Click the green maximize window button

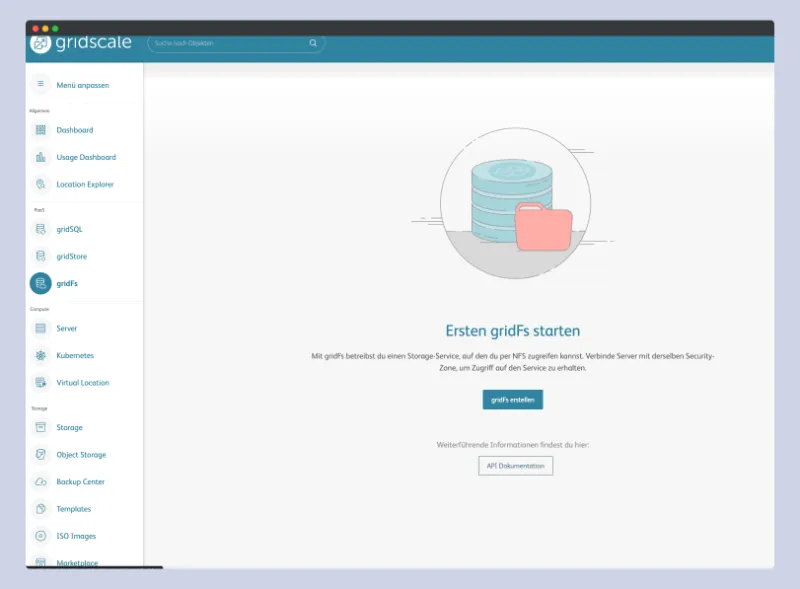pyautogui.click(x=55, y=29)
